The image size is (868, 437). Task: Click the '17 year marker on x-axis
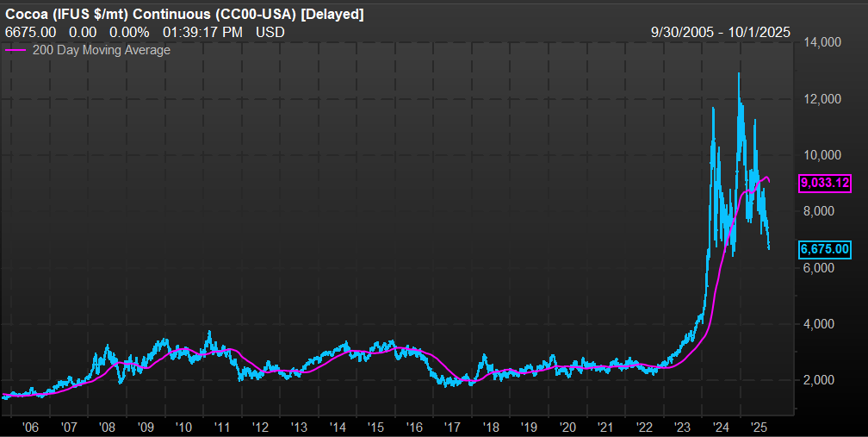[x=453, y=427]
